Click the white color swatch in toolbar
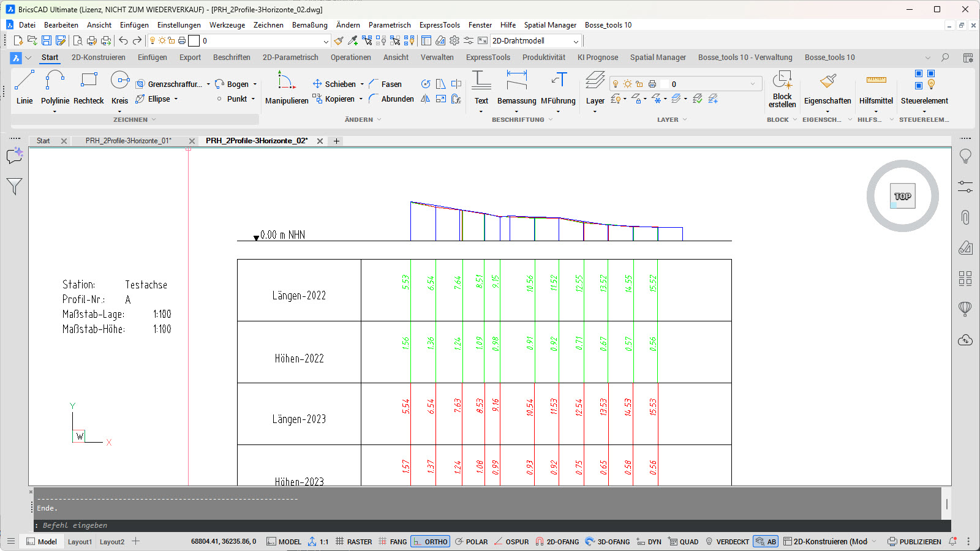The width and height of the screenshot is (980, 551). pyautogui.click(x=194, y=41)
